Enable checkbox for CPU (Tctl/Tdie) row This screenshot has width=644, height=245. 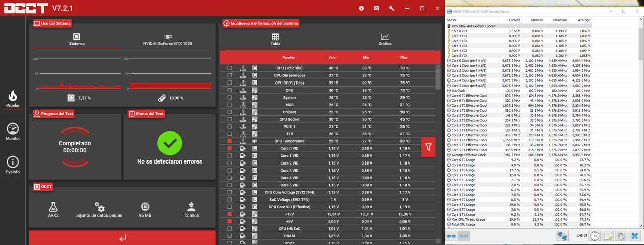230,68
